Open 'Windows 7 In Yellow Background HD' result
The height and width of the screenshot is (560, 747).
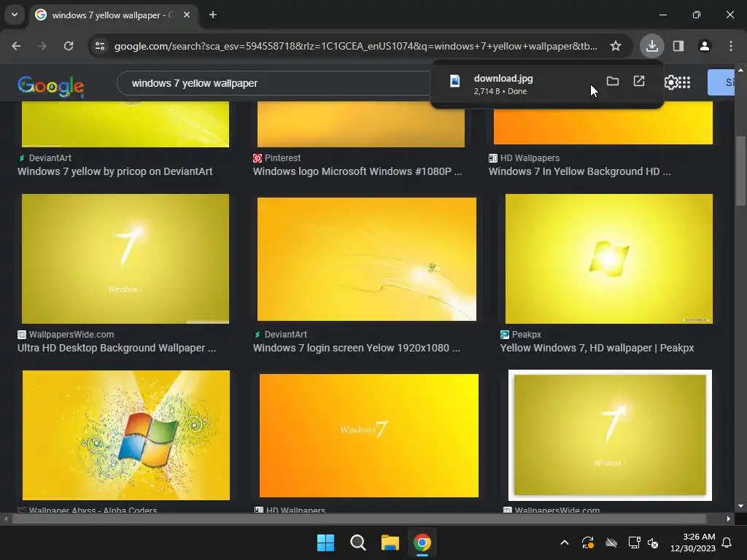579,171
